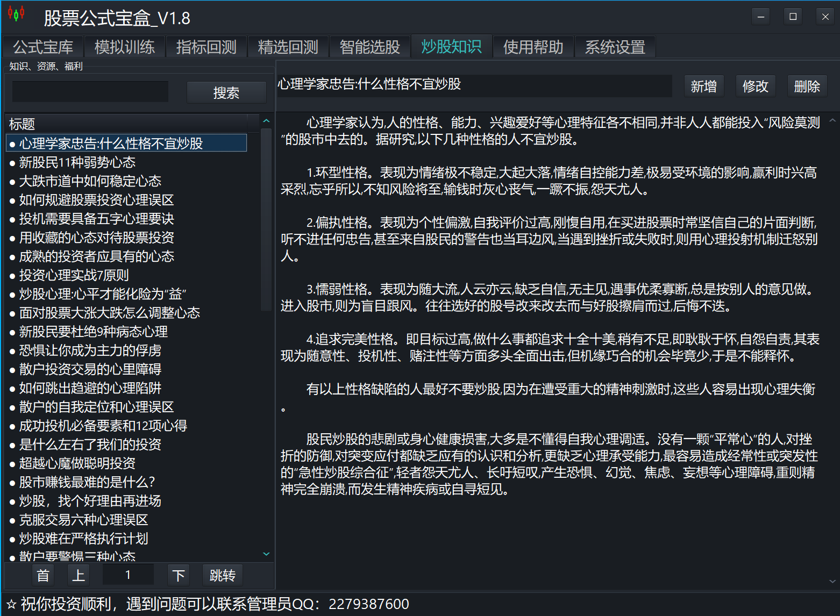Select article 新股民11种弱势心态
Screen dimensions: 840x616
77,162
